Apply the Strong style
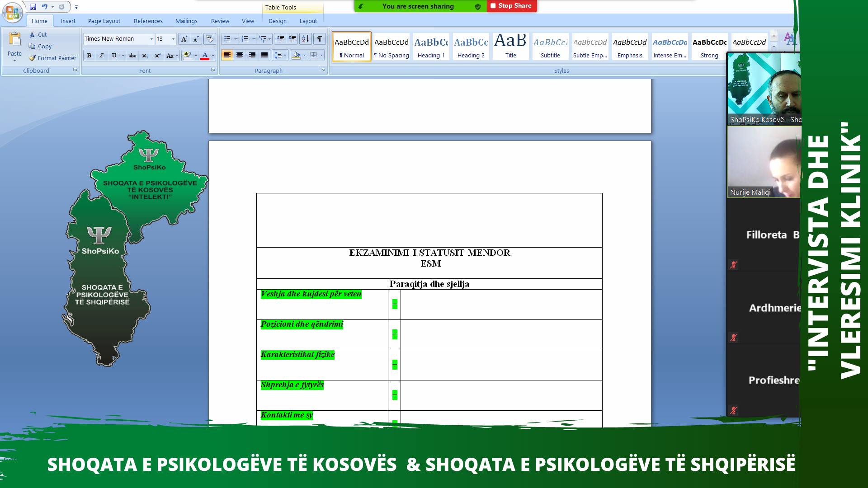The image size is (868, 488). [x=709, y=47]
